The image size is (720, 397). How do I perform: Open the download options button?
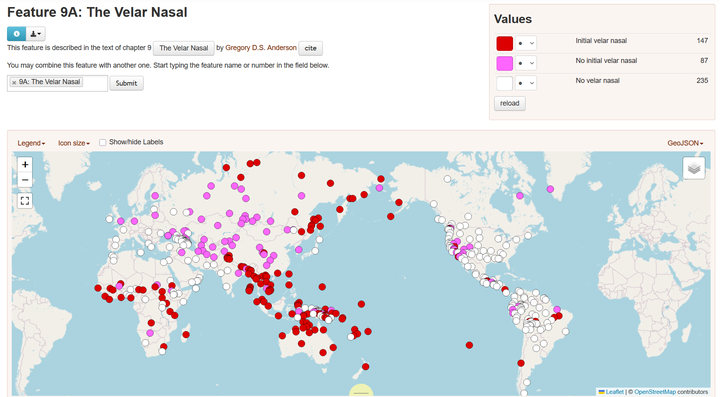click(x=35, y=34)
